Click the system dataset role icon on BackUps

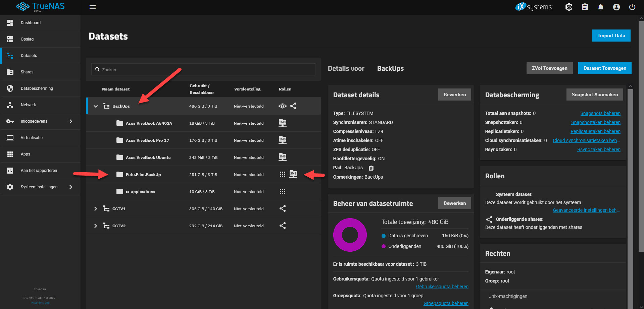click(283, 106)
